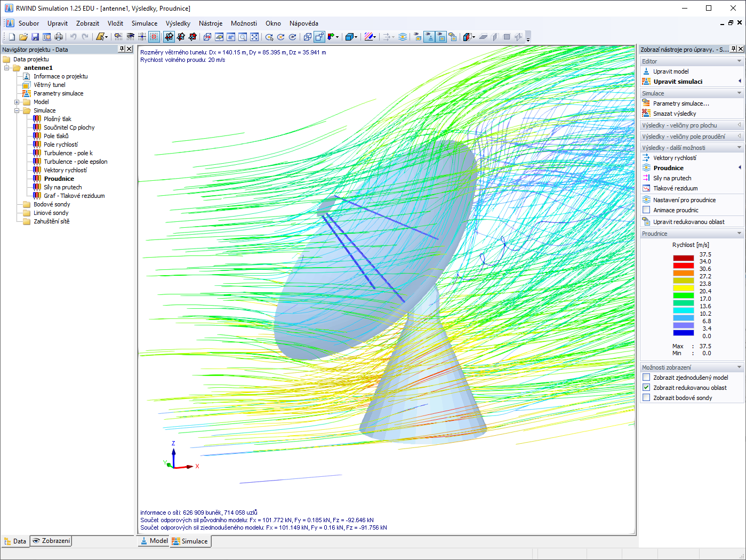Click the Upravit redukovanou oblast icon
Screen dimensions: 746x560
pos(646,222)
